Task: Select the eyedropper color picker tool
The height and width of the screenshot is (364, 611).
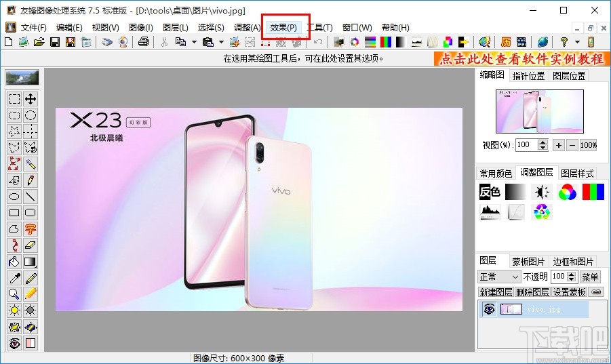Action: point(14,278)
